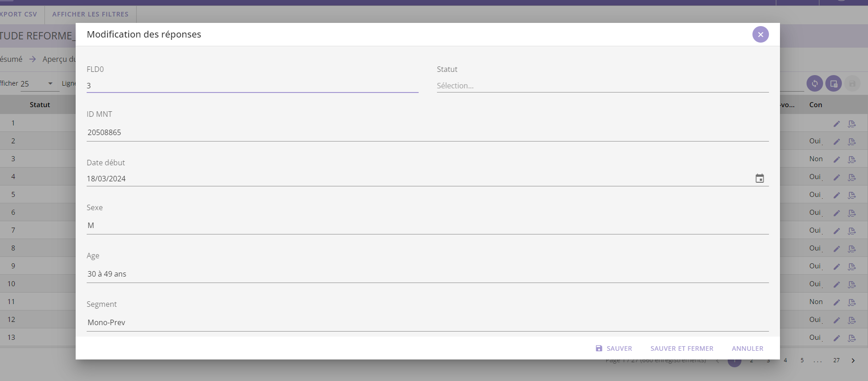Click the edit pencil for row 2
The width and height of the screenshot is (868, 381).
coord(837,142)
